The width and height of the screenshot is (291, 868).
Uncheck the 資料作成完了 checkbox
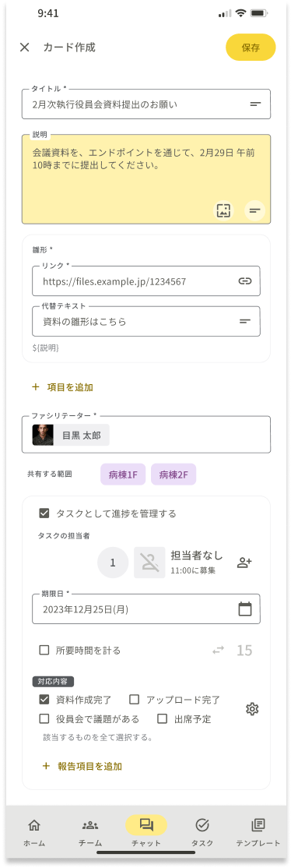click(44, 699)
